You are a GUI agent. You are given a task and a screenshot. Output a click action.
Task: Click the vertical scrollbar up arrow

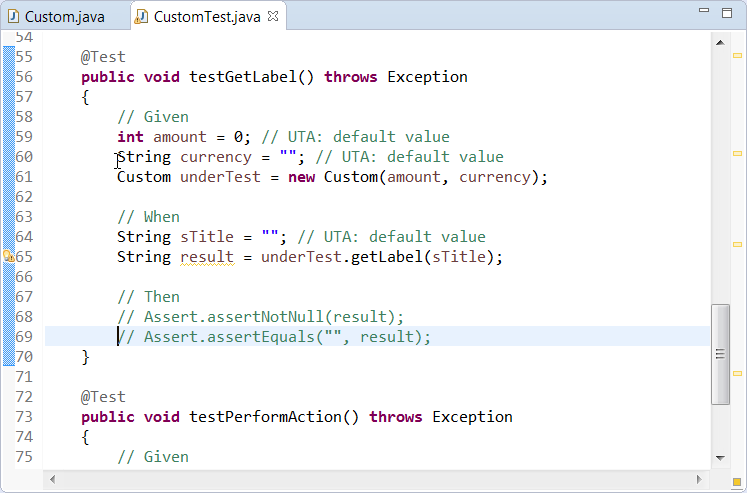[720, 43]
